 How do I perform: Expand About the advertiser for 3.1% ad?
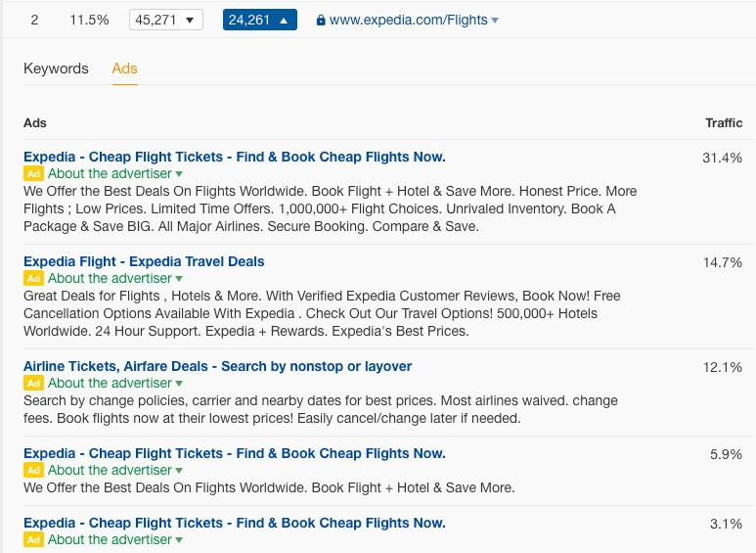[115, 540]
